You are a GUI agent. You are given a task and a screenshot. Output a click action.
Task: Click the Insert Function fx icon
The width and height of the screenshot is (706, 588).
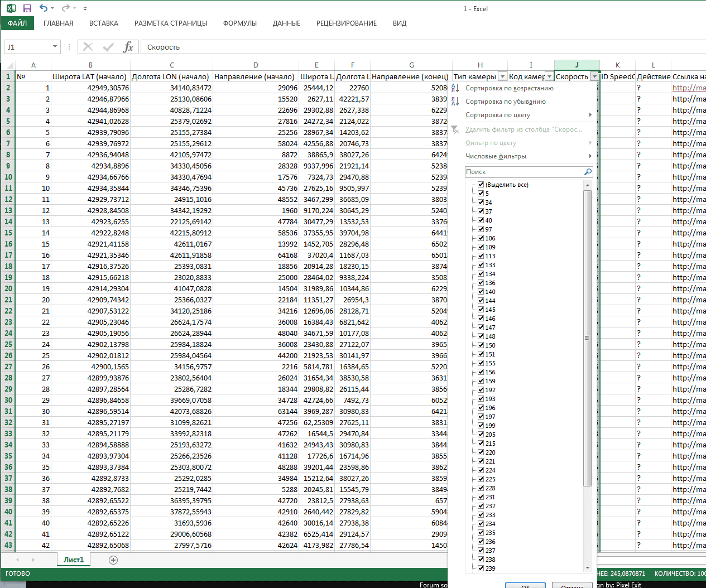pyautogui.click(x=128, y=47)
